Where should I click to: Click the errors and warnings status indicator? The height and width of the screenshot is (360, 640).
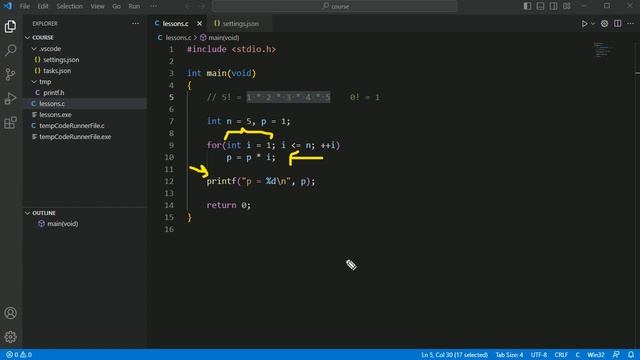tap(19, 355)
